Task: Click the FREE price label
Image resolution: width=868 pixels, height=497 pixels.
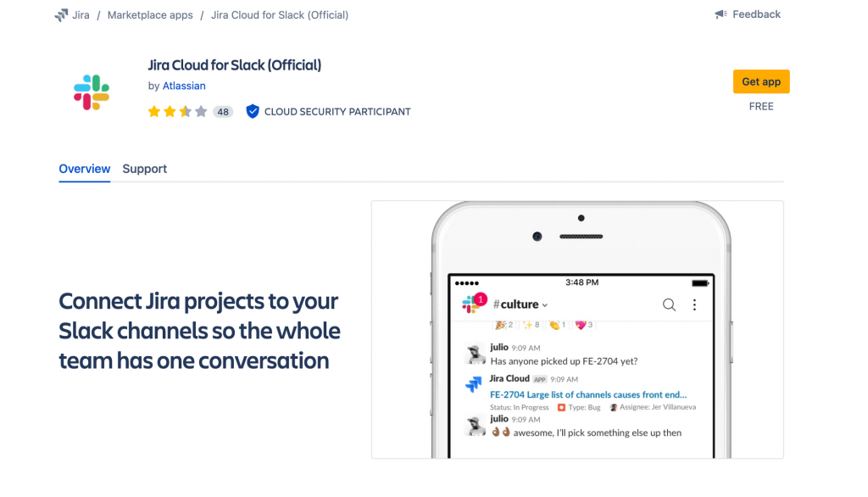Action: click(761, 106)
